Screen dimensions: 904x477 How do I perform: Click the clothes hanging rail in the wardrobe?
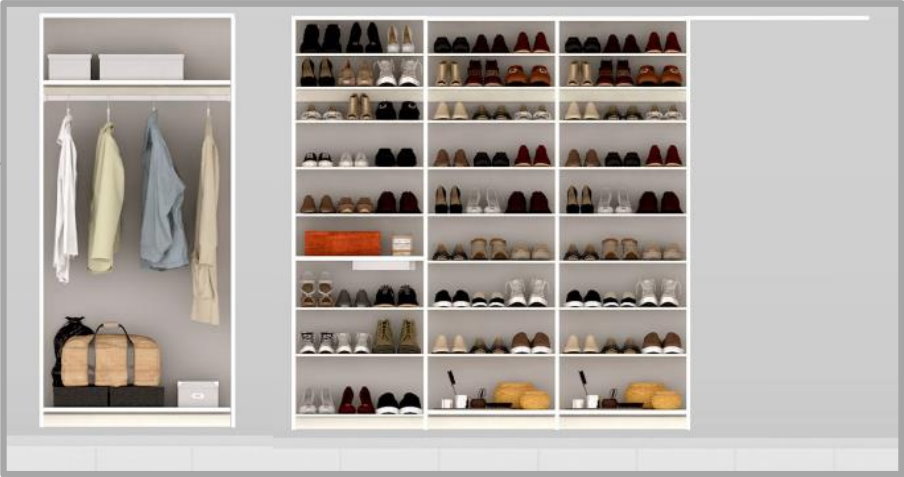[x=137, y=98]
